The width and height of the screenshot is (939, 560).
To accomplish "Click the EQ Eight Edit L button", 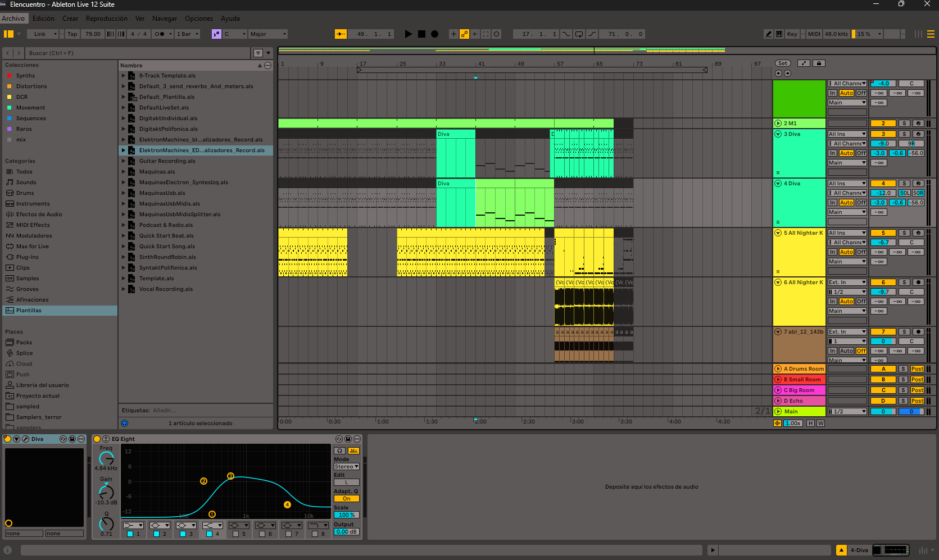I will [x=347, y=482].
